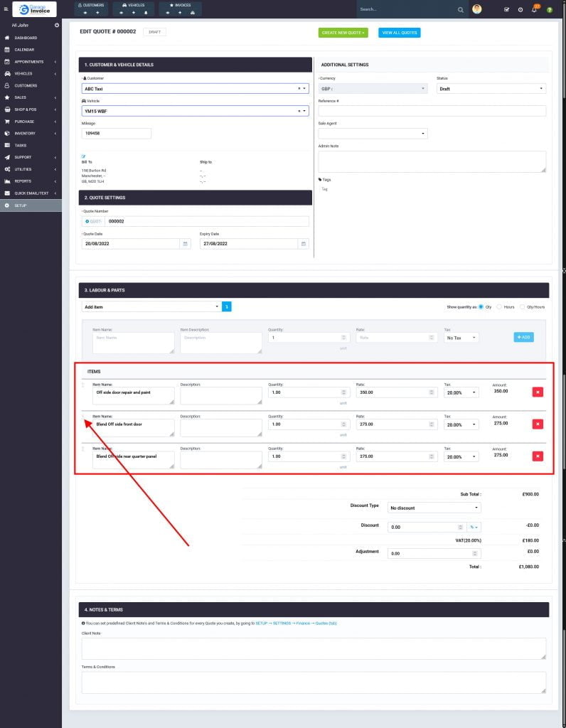The height and width of the screenshot is (728, 566).
Task: Select the Hours quantity display option
Action: (x=500, y=307)
